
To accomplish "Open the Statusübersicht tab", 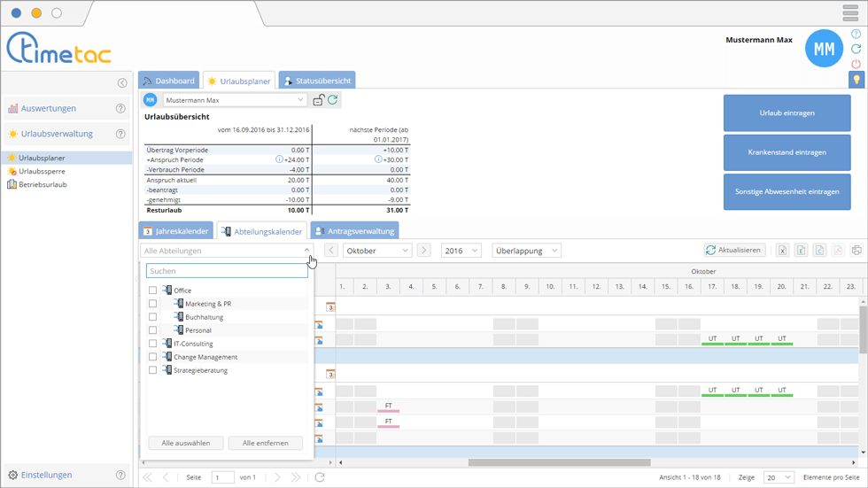I will click(317, 81).
